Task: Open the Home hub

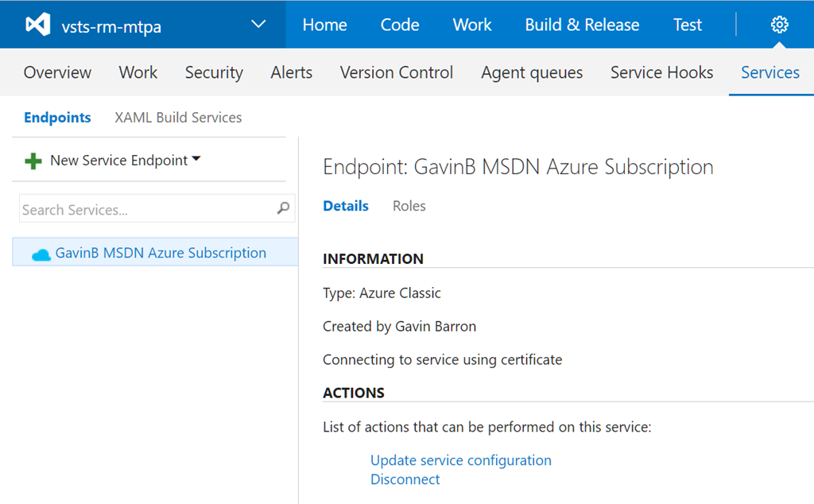Action: click(x=324, y=25)
